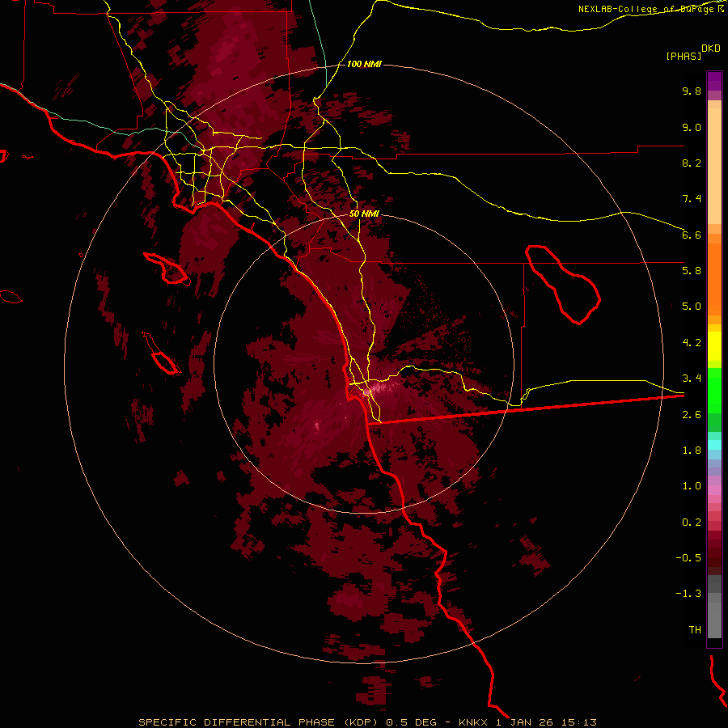This screenshot has height=728, width=728.
Task: Click the 7.4 color scale value
Action: (x=692, y=199)
